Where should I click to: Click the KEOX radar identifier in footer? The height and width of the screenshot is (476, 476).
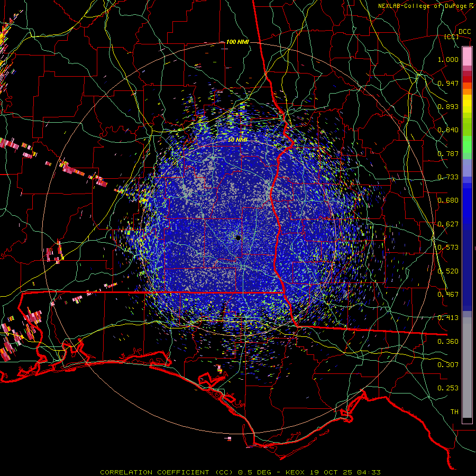click(295, 472)
